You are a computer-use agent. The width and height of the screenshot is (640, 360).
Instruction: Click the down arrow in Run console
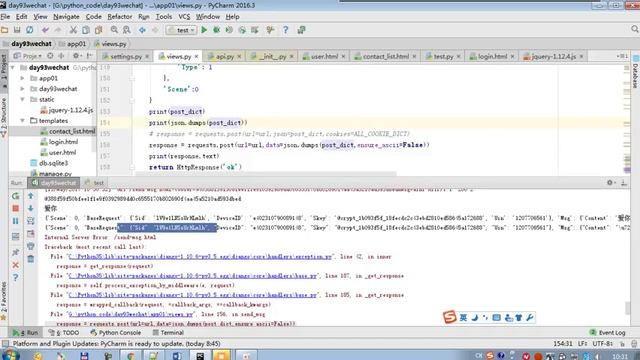click(31, 208)
